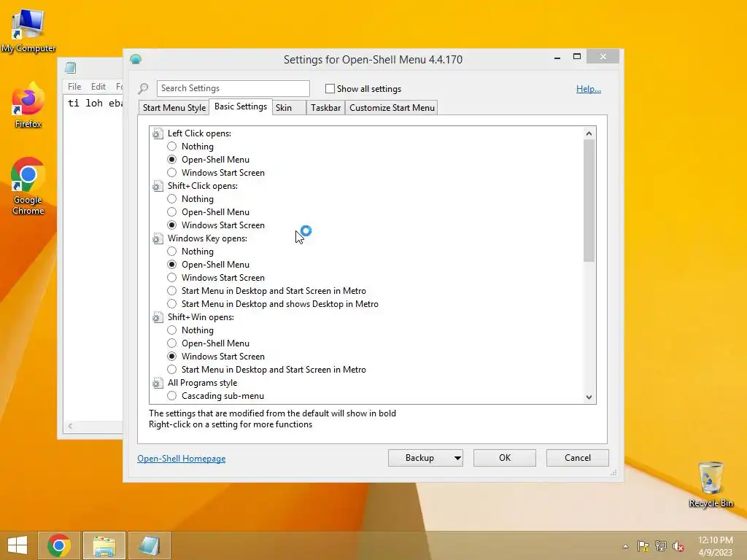The width and height of the screenshot is (747, 560).
Task: Switch to Skin tab
Action: [x=289, y=108]
